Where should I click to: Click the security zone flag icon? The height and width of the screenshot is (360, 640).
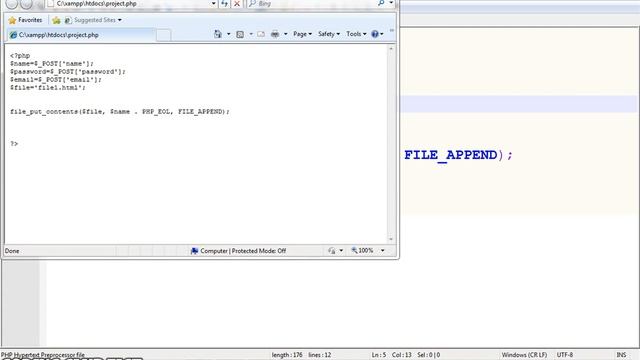point(194,251)
